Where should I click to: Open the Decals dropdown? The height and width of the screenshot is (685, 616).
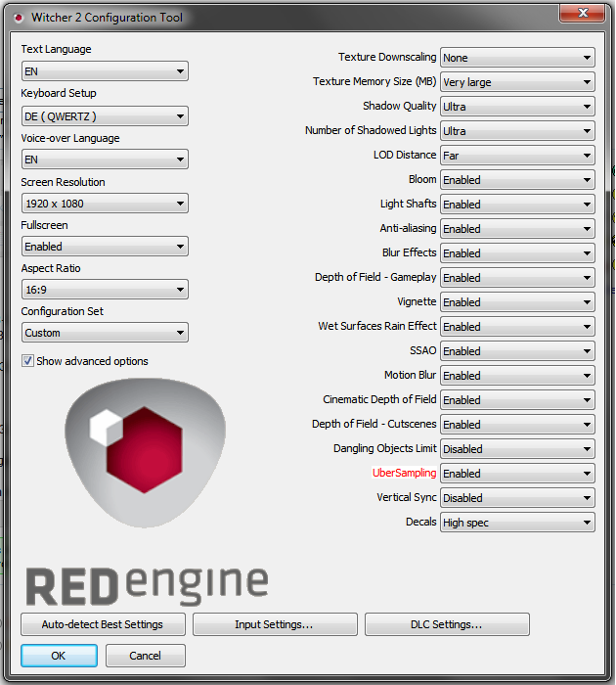[517, 523]
